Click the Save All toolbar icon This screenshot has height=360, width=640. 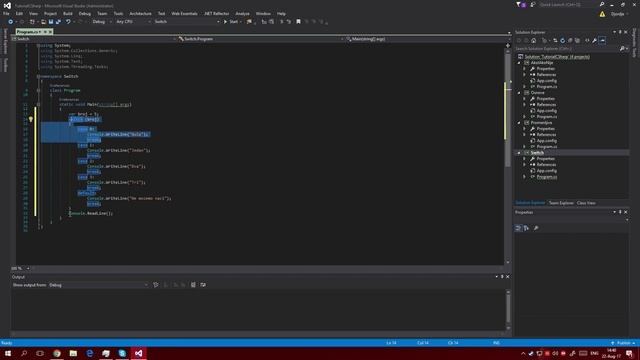tap(58, 22)
